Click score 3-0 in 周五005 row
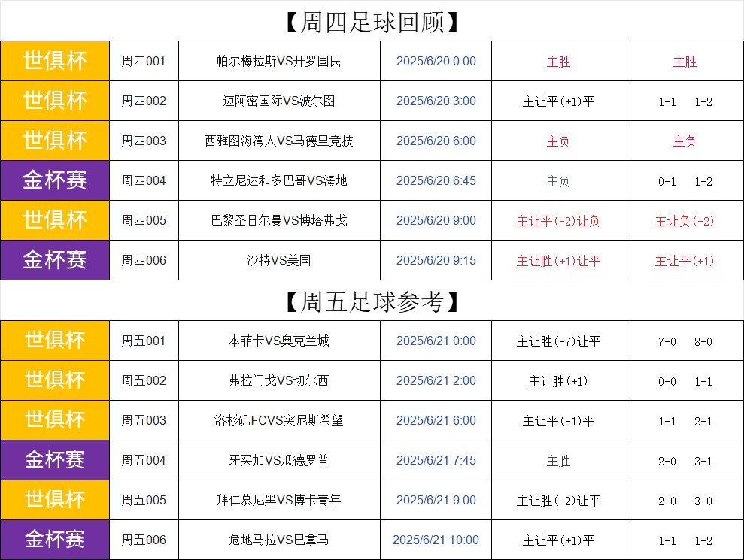The width and height of the screenshot is (744, 560). (703, 501)
